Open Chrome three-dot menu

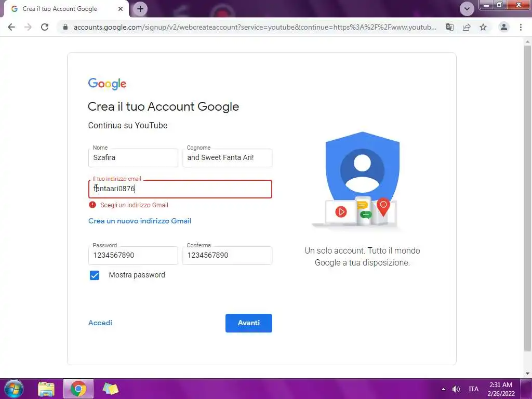pos(521,27)
